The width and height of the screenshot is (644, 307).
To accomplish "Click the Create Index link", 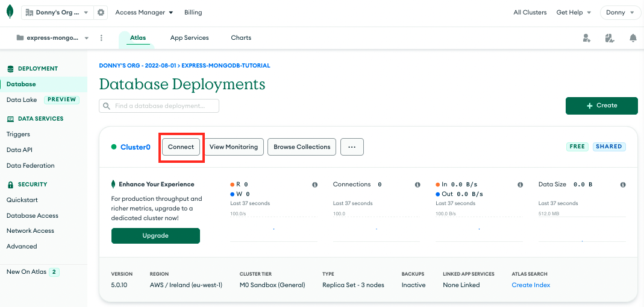I will [531, 285].
